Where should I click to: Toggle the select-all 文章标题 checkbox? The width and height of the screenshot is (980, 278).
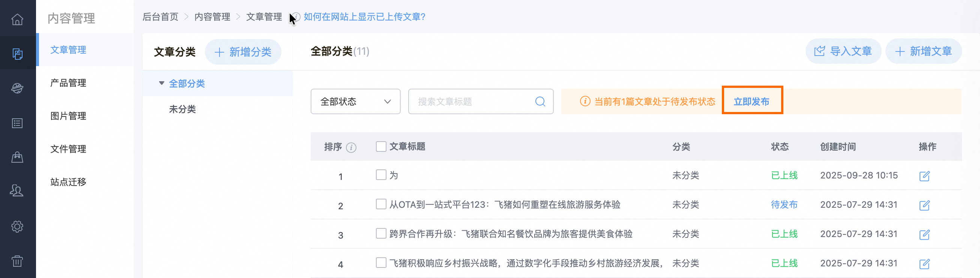pyautogui.click(x=381, y=147)
